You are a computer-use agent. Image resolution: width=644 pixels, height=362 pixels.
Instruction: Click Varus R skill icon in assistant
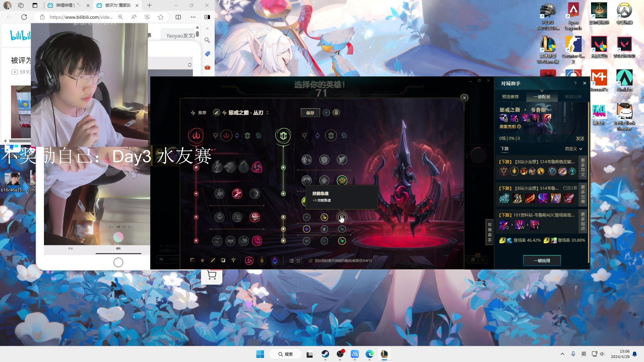(547, 118)
